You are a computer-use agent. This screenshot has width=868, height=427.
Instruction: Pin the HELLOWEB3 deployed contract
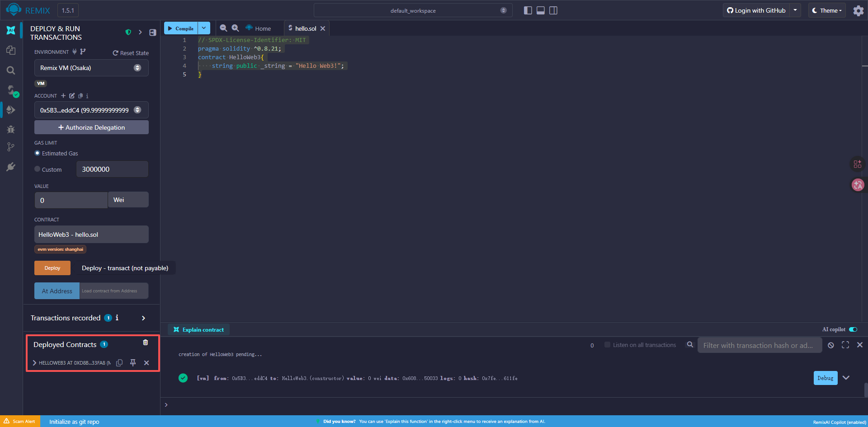click(x=133, y=363)
